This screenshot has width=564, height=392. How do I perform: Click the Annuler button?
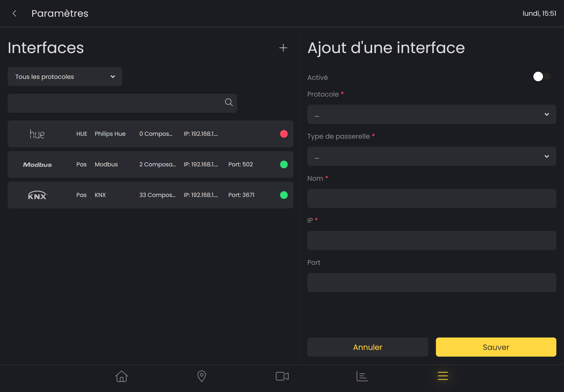point(367,347)
